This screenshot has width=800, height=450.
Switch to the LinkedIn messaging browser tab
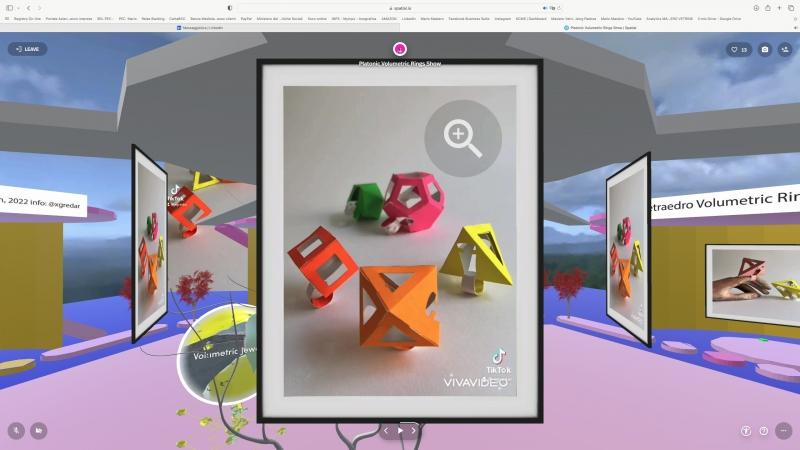pyautogui.click(x=200, y=27)
